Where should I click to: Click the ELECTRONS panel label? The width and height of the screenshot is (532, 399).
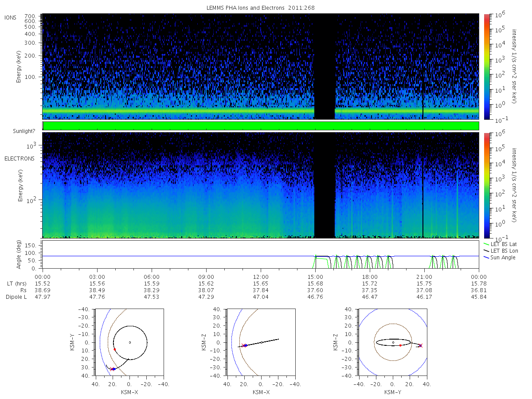pos(20,158)
